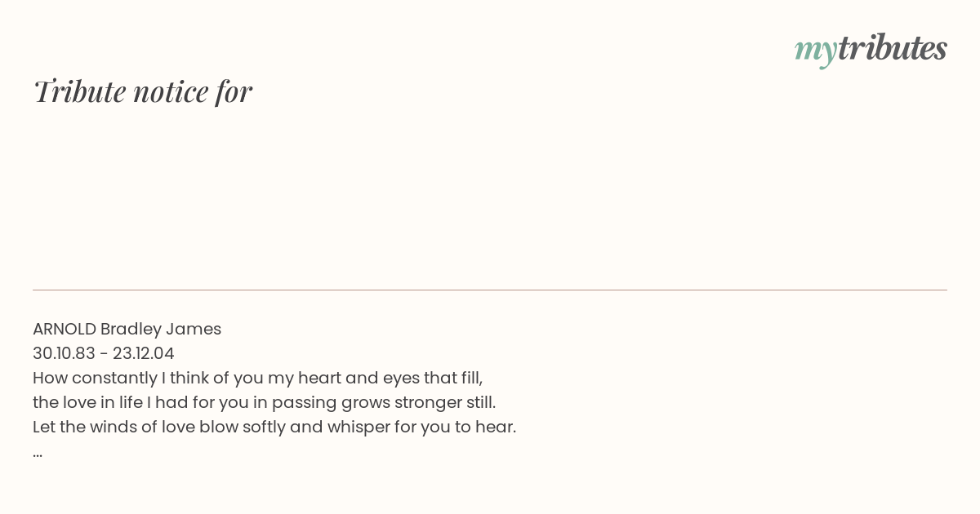This screenshot has height=514, width=980.
Task: Click the line starting "the love in life"
Action: (x=265, y=403)
